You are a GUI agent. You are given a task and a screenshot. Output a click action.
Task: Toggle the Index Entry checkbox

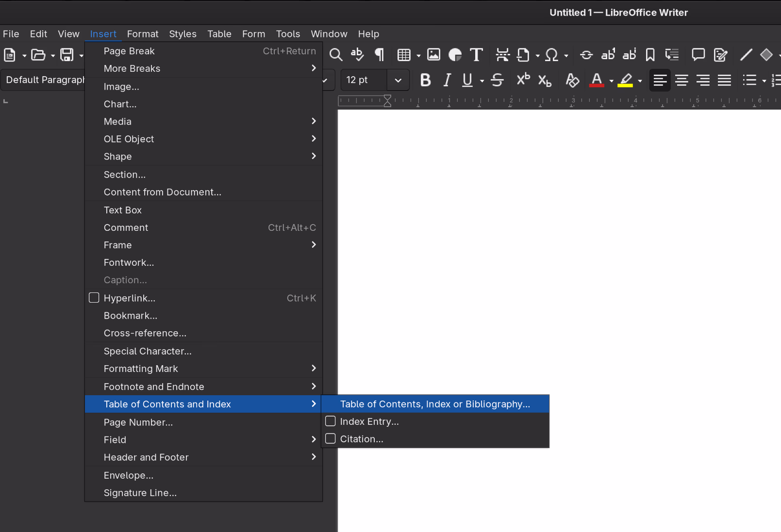point(331,421)
